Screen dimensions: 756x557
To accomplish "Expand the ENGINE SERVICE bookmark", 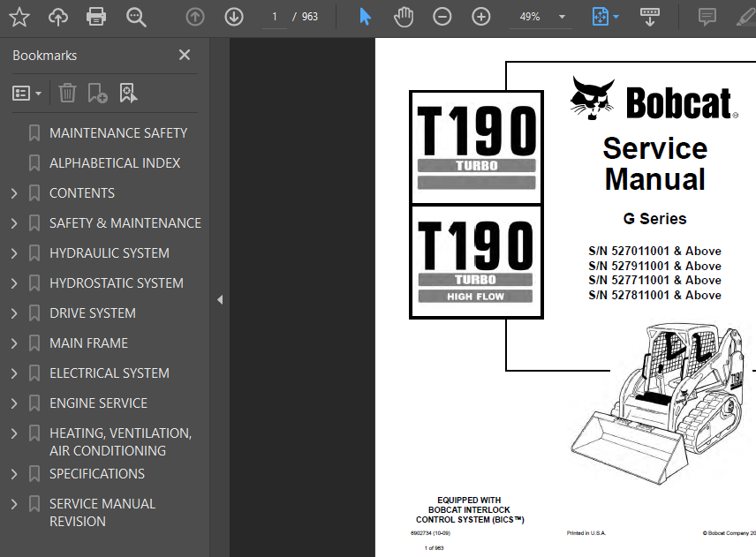I will (14, 403).
